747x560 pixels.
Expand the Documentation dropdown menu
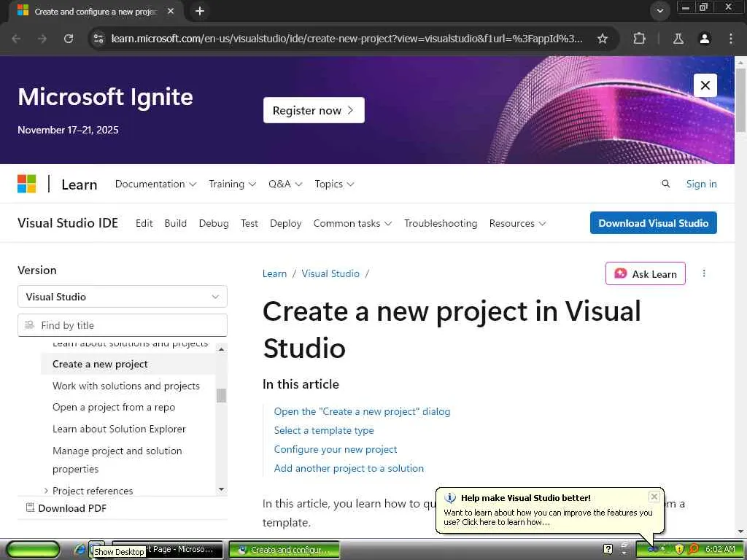(155, 184)
